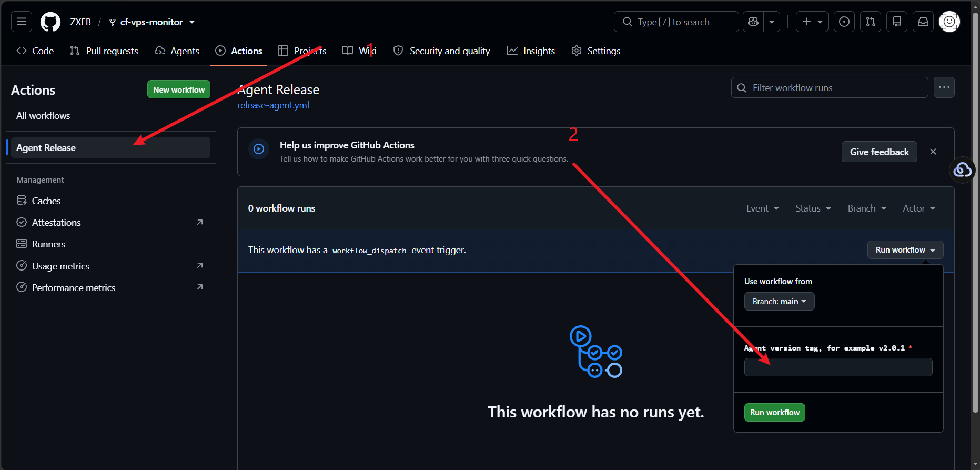Open the Pull requests icon in header

[871, 22]
